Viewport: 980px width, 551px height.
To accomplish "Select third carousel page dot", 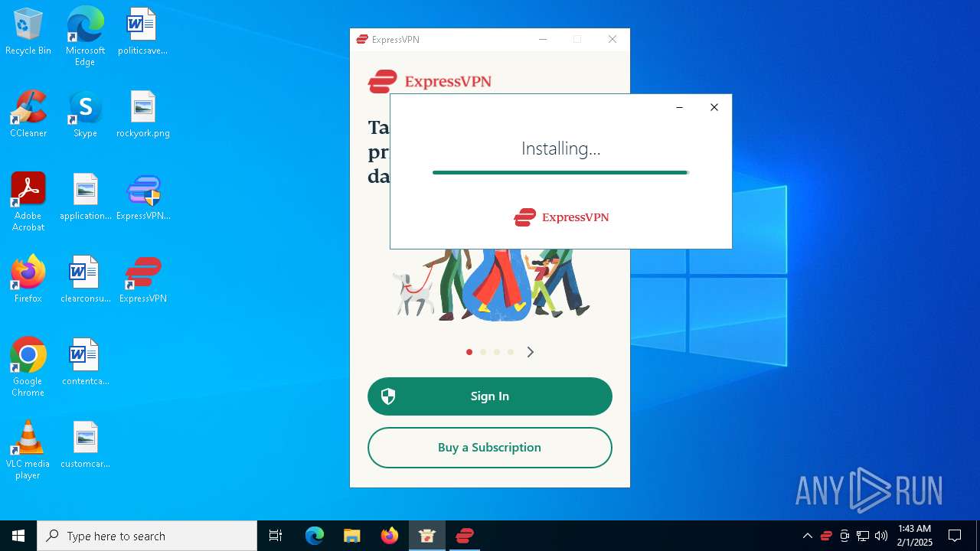I will pyautogui.click(x=497, y=352).
